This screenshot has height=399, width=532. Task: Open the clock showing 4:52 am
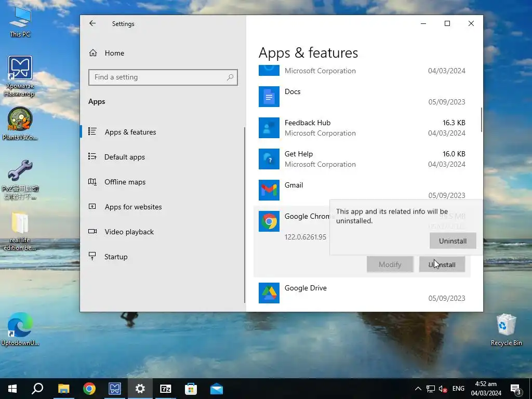coord(486,389)
